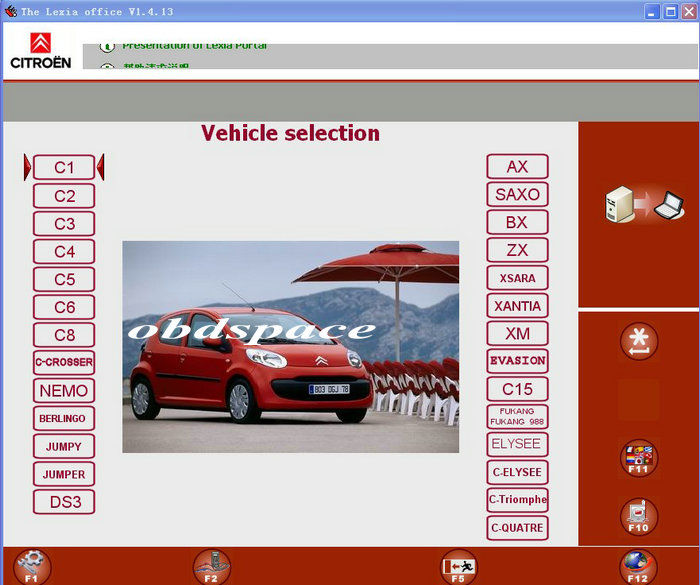Open the F11 language flags icon
The width and height of the screenshot is (700, 585).
coord(639,458)
